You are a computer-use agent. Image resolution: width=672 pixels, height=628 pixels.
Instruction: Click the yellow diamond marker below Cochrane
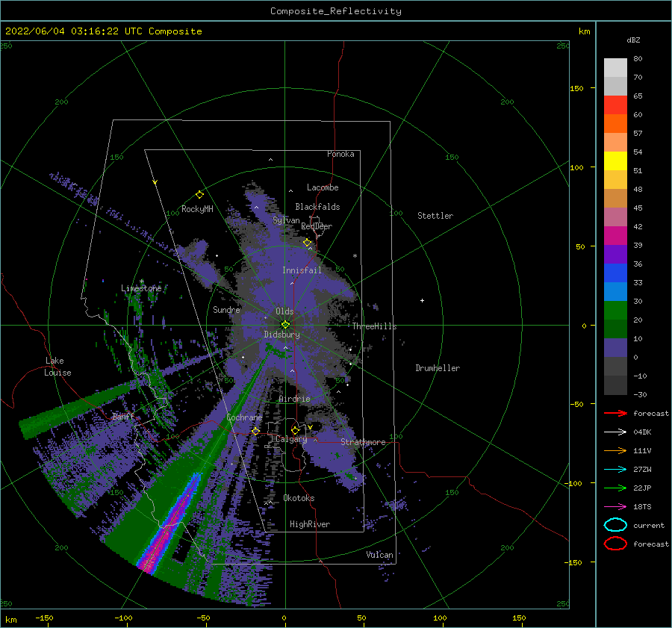click(255, 432)
